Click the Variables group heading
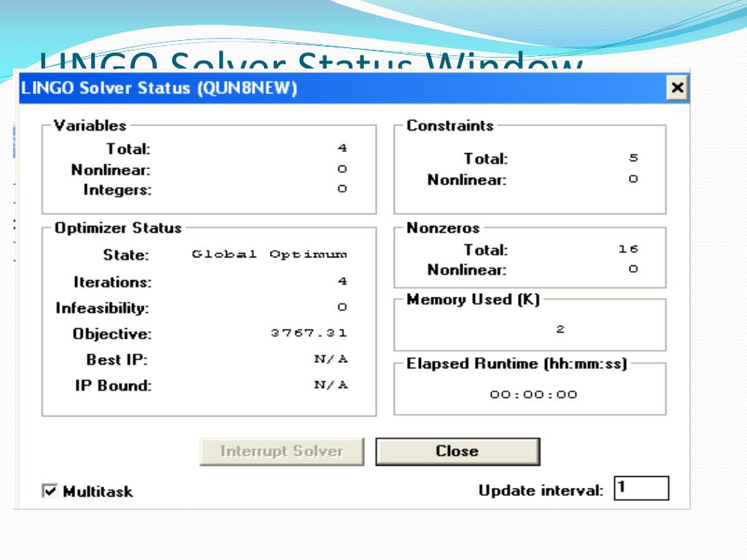 click(x=90, y=125)
